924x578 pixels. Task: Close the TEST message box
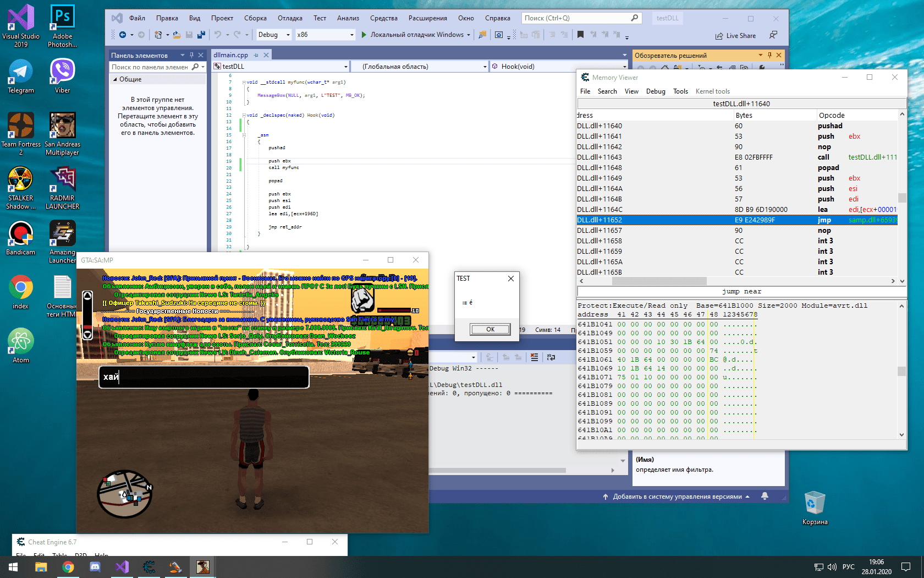pyautogui.click(x=511, y=279)
